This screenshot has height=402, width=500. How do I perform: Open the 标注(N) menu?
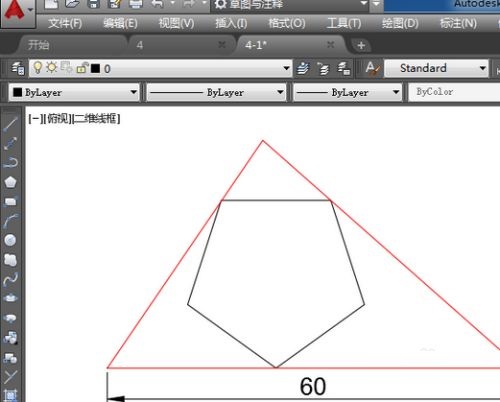point(458,23)
